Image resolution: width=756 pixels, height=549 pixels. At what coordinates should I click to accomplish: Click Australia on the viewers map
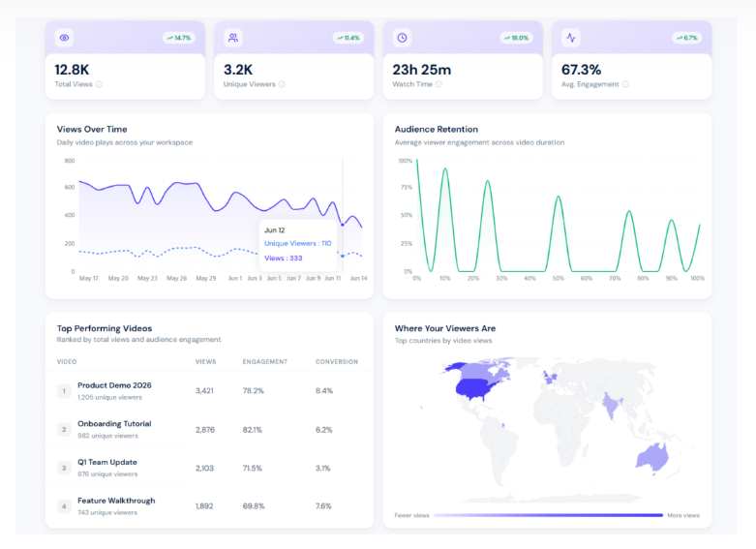coord(651,458)
